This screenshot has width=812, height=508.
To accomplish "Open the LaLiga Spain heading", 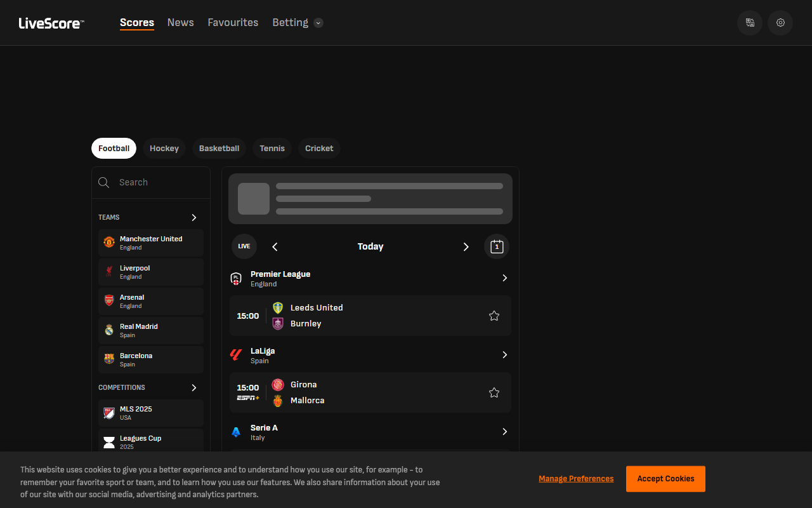I will point(263,355).
